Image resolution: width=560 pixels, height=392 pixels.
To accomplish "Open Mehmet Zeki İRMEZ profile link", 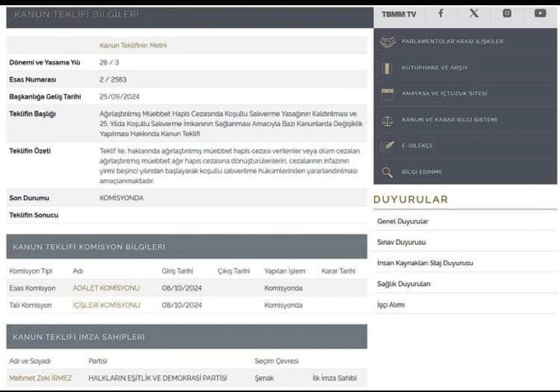I will point(40,378).
